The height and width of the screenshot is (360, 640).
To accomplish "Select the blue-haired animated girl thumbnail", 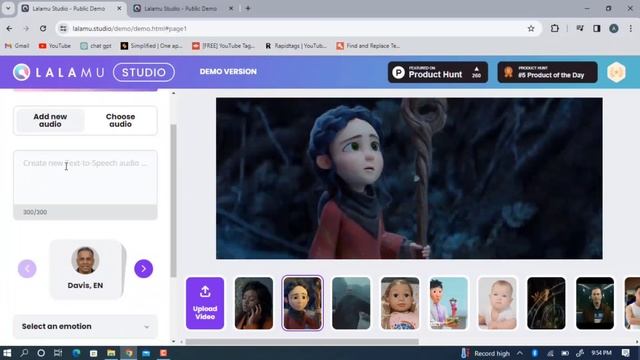I will pos(302,303).
